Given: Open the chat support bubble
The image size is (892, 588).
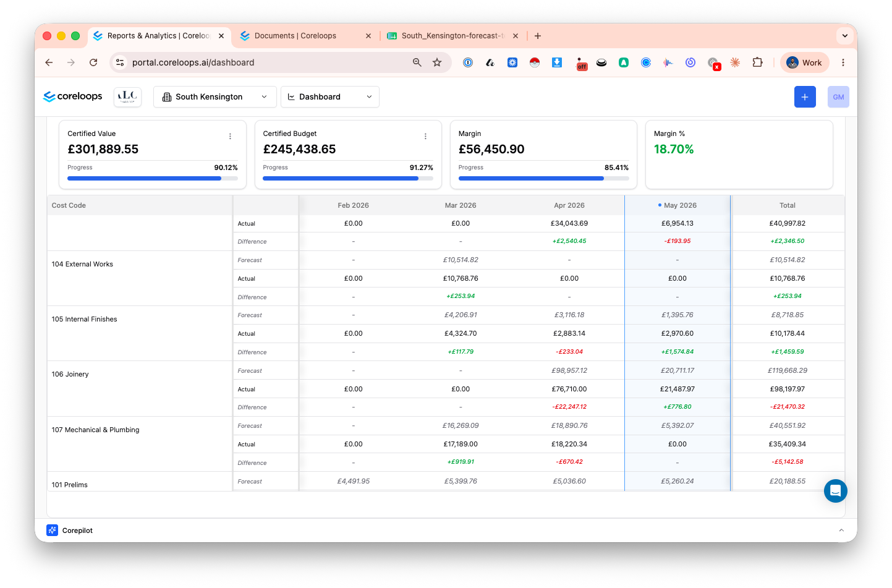Looking at the screenshot, I should click(835, 491).
